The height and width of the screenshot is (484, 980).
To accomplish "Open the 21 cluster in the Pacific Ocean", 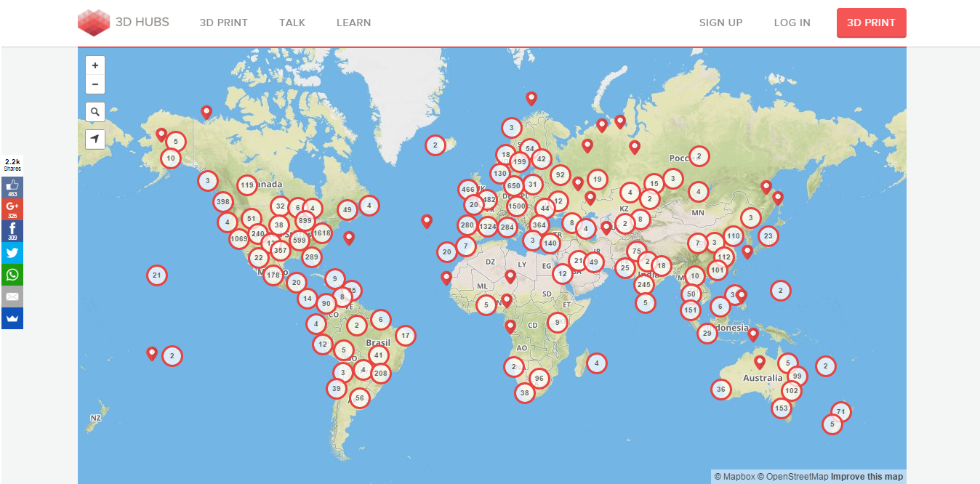I will tap(156, 275).
